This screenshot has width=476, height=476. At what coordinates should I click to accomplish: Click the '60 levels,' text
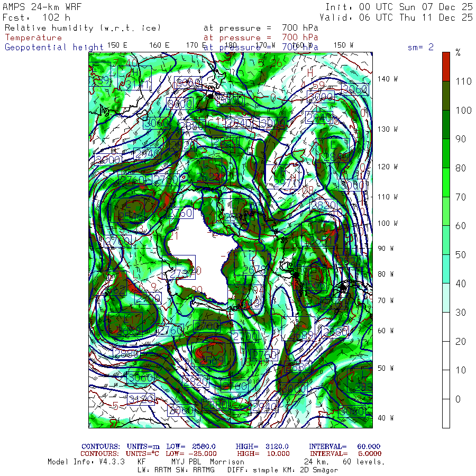pos(364,462)
